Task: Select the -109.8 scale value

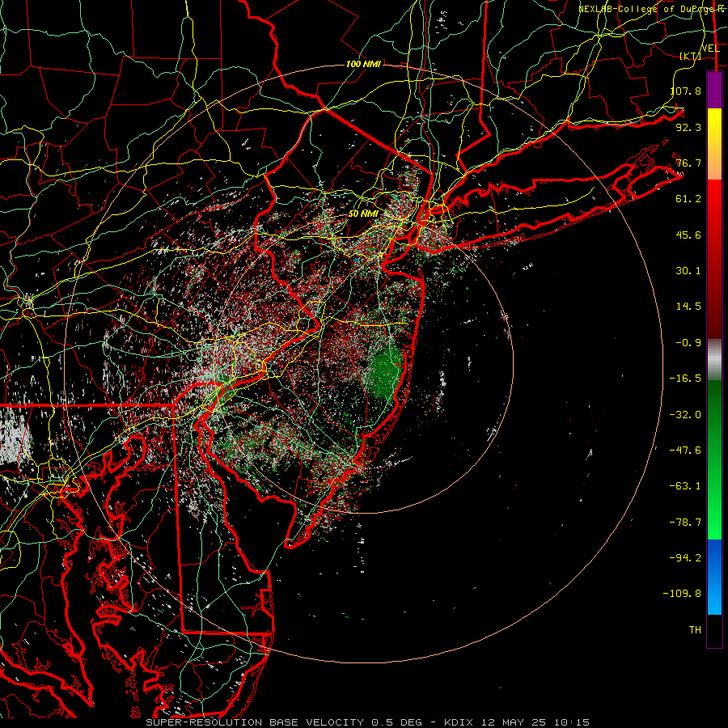Action: click(682, 594)
